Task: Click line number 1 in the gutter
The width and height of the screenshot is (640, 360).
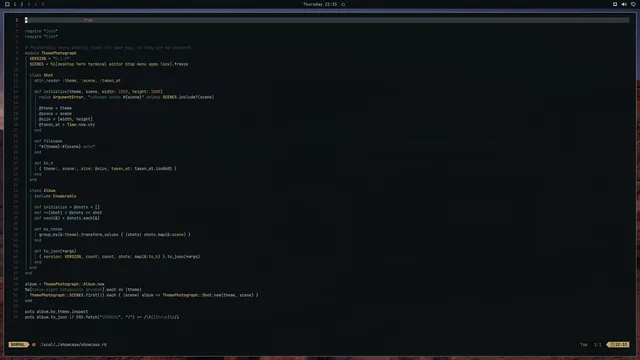Action: [17, 20]
